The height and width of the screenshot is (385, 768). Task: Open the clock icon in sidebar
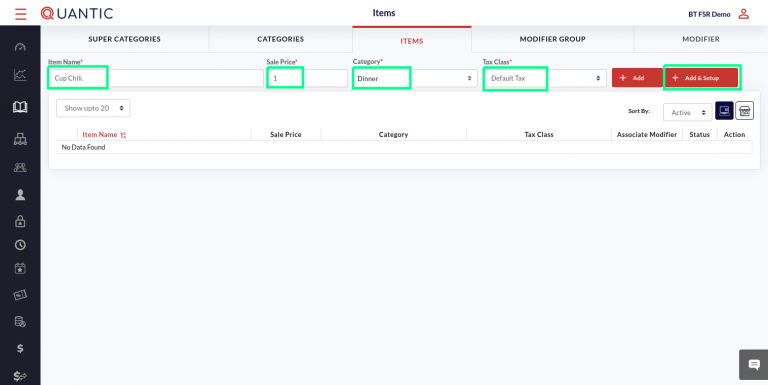click(20, 245)
